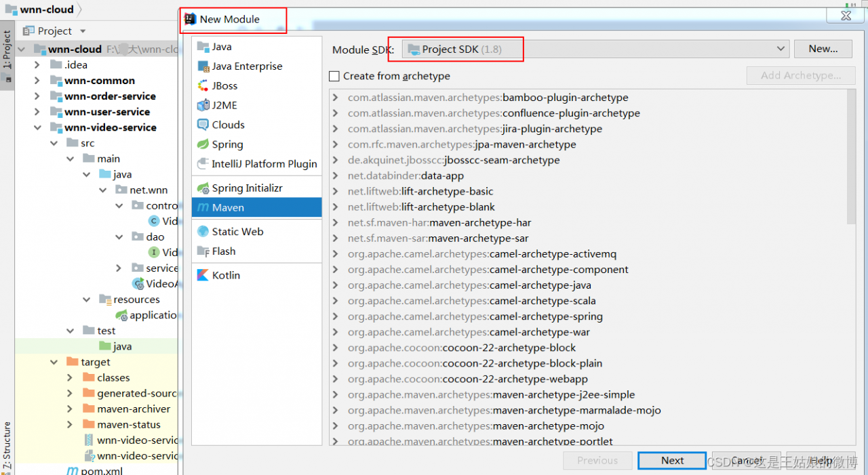Expand bamboo-plugin-archetype entry

pos(336,98)
